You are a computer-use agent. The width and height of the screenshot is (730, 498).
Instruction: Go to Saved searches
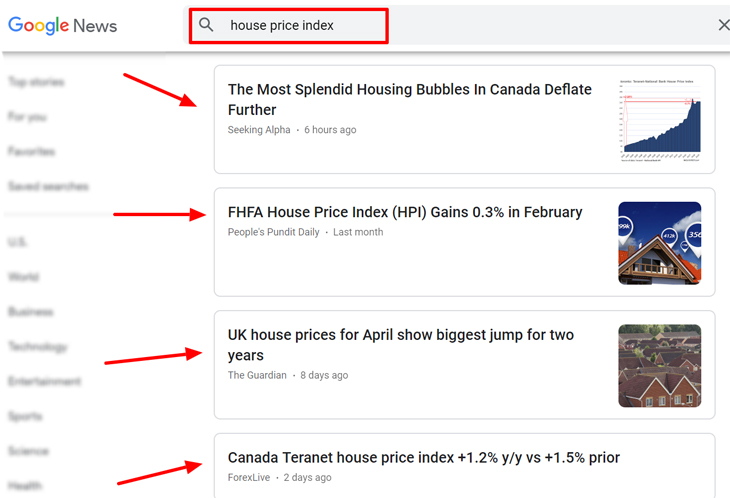click(48, 187)
